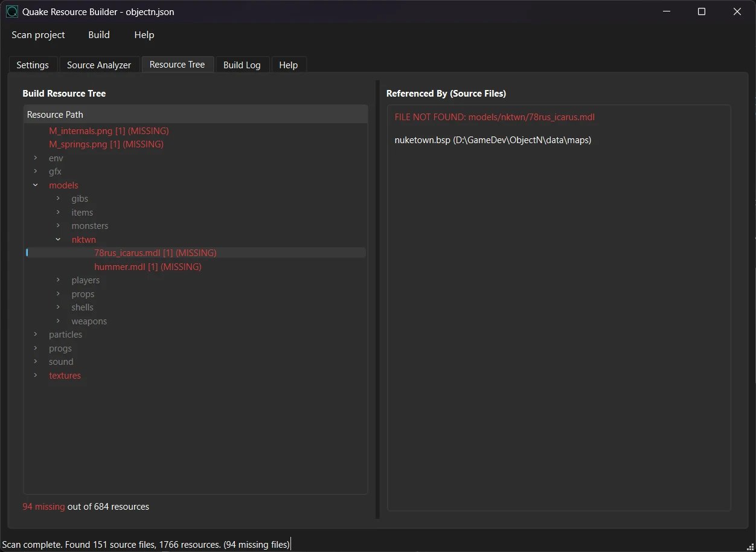Select the gfx folder label
Image resolution: width=756 pixels, height=552 pixels.
(56, 172)
